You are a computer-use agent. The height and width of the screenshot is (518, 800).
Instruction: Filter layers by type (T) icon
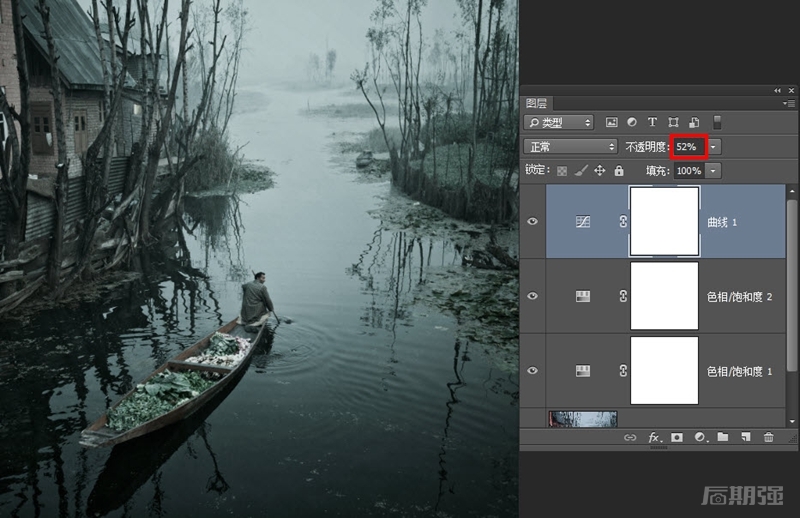point(653,122)
